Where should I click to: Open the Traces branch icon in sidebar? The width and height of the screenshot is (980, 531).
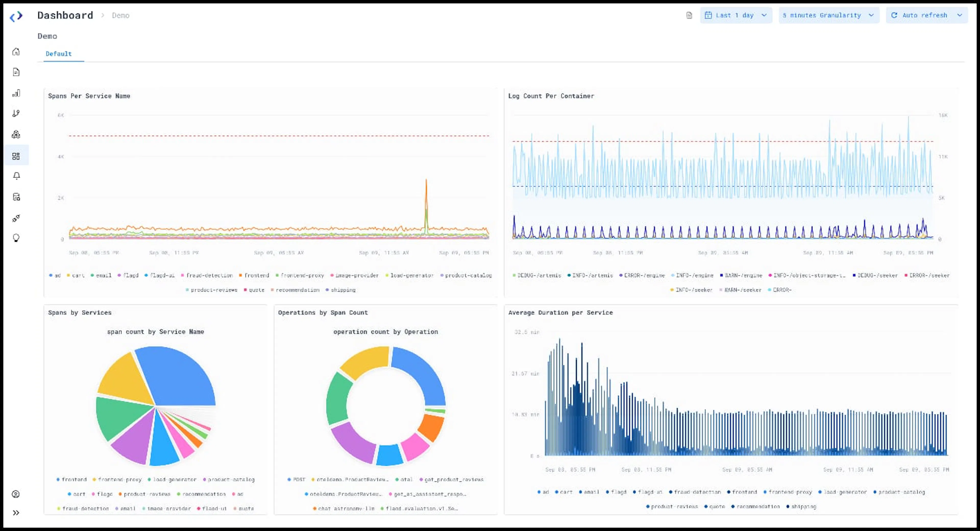[x=16, y=113]
